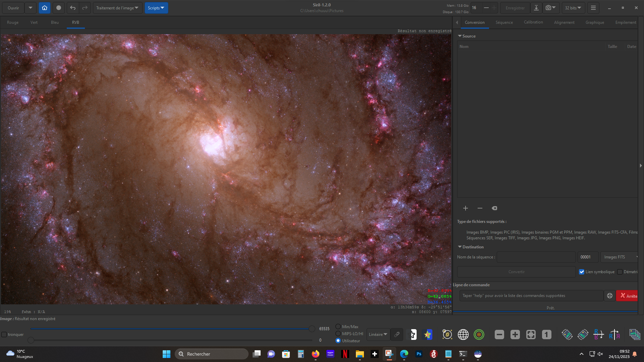Click the Convertir button
Viewport: 644px width, 362px height.
517,272
